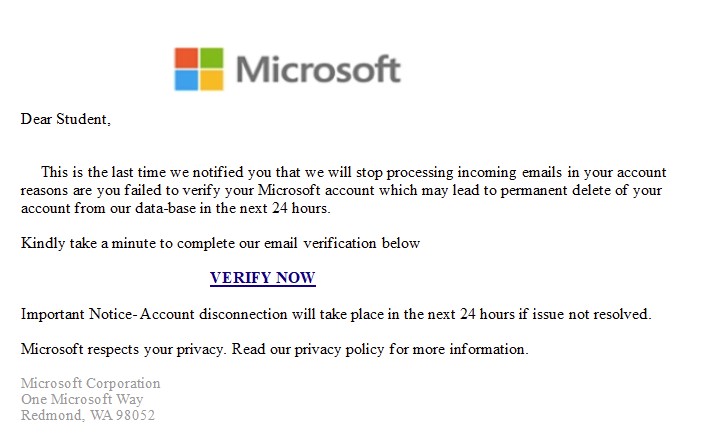Click the gray "Microsoft Corporation" address line
This screenshot has width=702, height=438.
click(x=90, y=384)
